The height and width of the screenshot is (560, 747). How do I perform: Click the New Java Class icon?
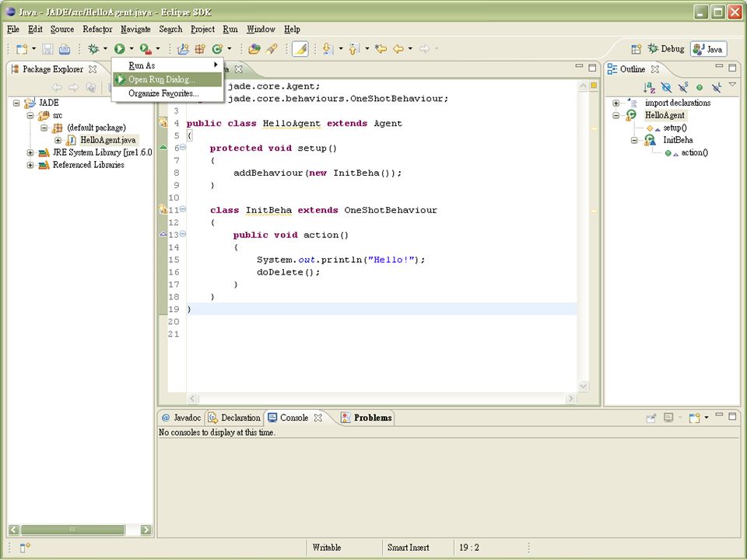(218, 49)
